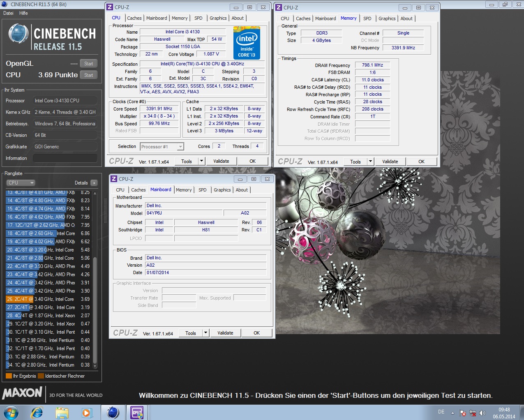Click Validate in CPU-Z memory window

pyautogui.click(x=390, y=162)
